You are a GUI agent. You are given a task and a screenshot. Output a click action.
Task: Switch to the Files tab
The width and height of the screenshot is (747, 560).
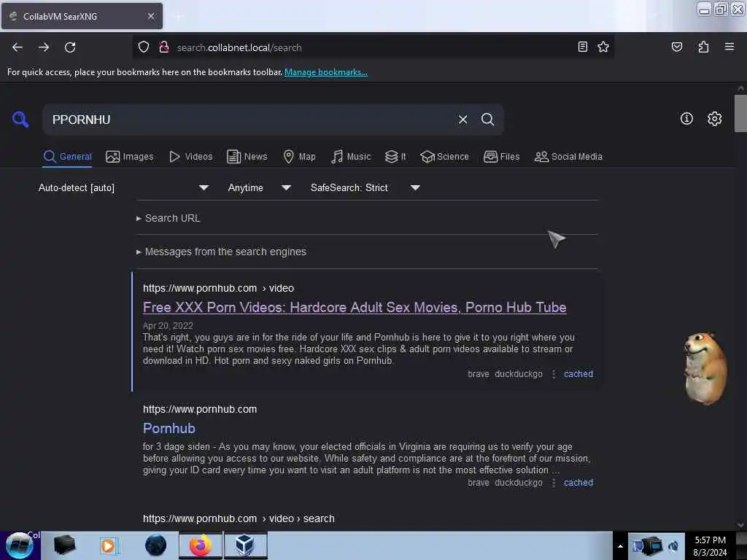click(x=501, y=157)
